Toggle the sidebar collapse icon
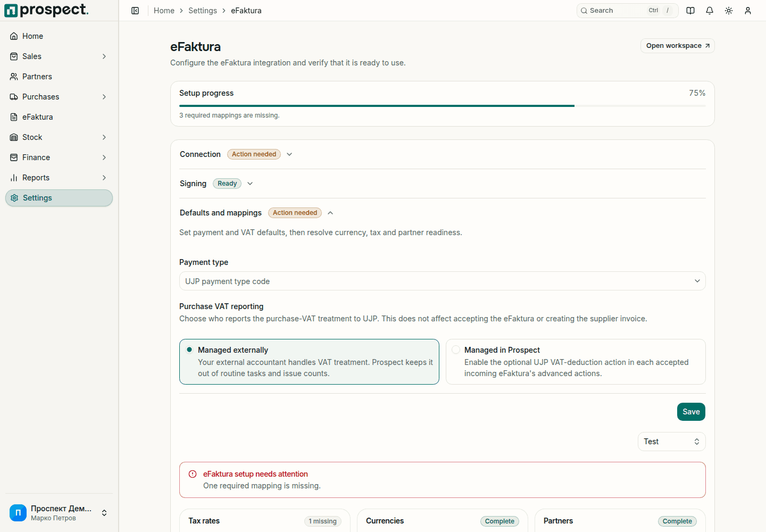The image size is (766, 532). 135,11
